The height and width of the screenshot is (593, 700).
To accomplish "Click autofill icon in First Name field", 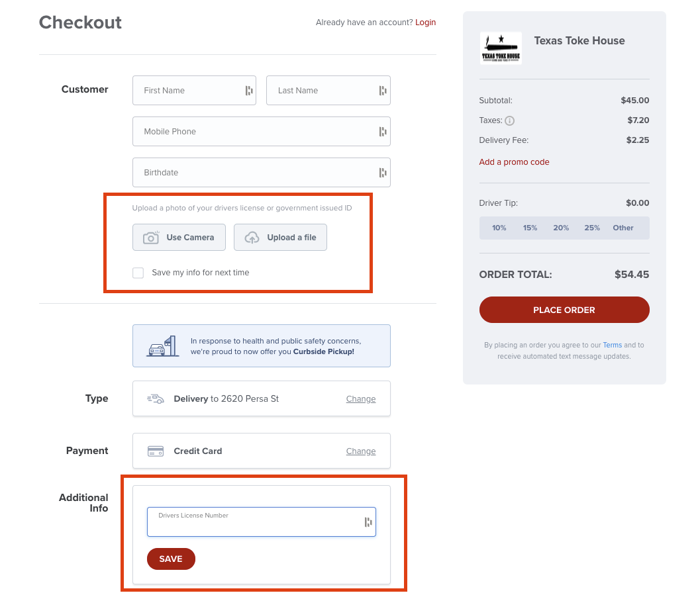I will pyautogui.click(x=248, y=91).
